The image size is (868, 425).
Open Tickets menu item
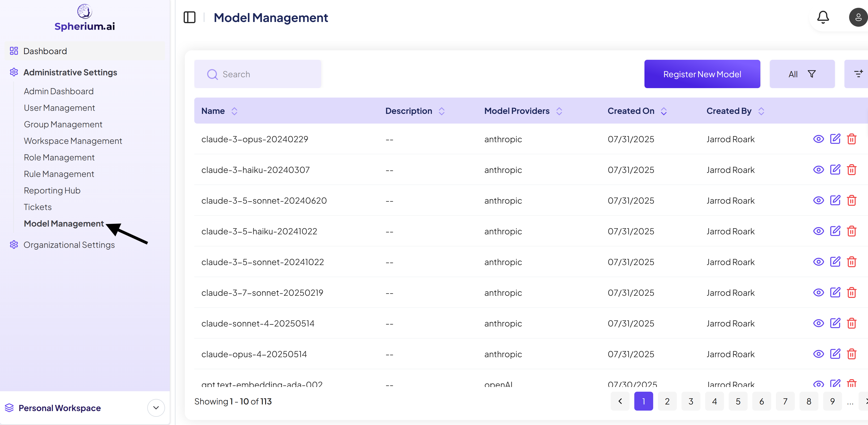click(37, 207)
